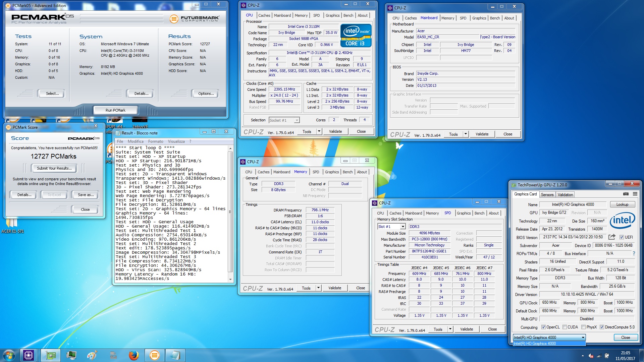Click Save as... in PCMark Score window
Image resolution: width=644 pixels, height=362 pixels.
86,195
